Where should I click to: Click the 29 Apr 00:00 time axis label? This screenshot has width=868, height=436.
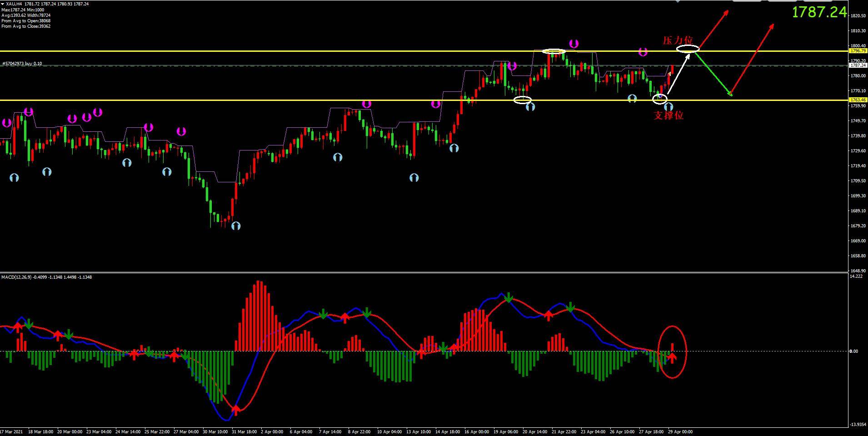pos(680,432)
